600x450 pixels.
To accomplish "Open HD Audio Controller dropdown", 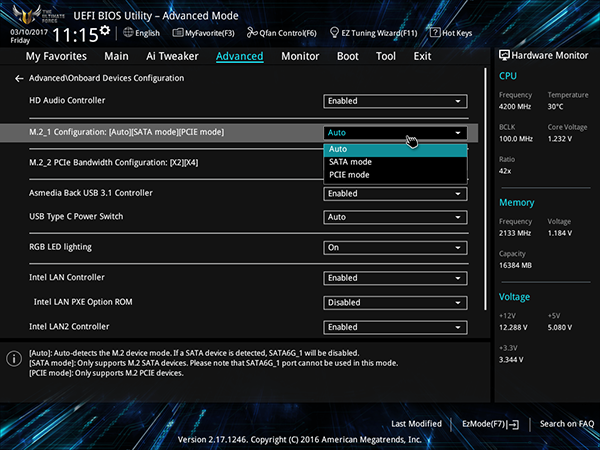I will point(395,101).
